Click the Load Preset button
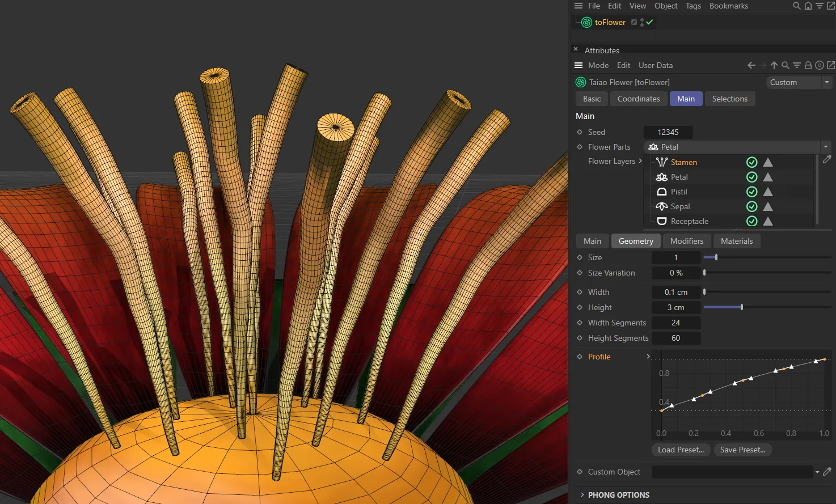 pyautogui.click(x=681, y=450)
